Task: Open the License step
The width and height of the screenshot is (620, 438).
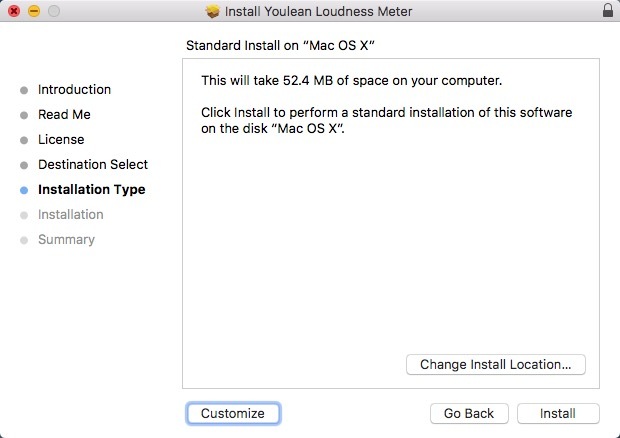Action: tap(61, 140)
